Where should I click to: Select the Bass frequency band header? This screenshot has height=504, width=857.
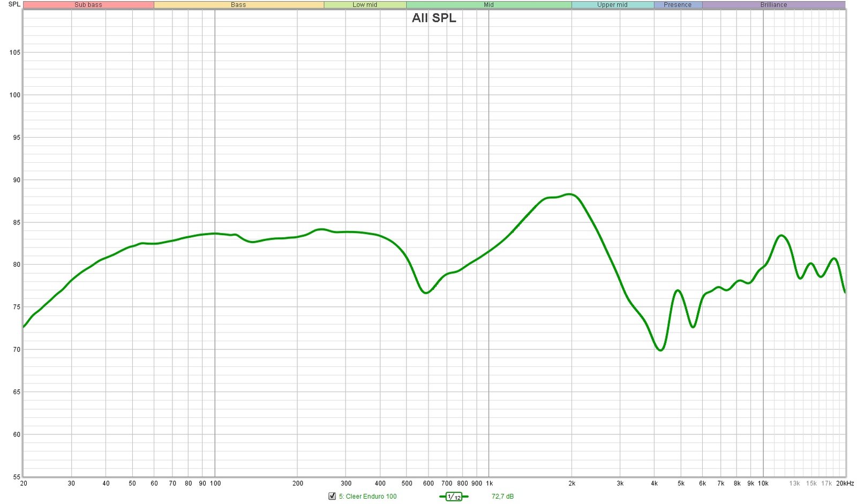point(238,5)
